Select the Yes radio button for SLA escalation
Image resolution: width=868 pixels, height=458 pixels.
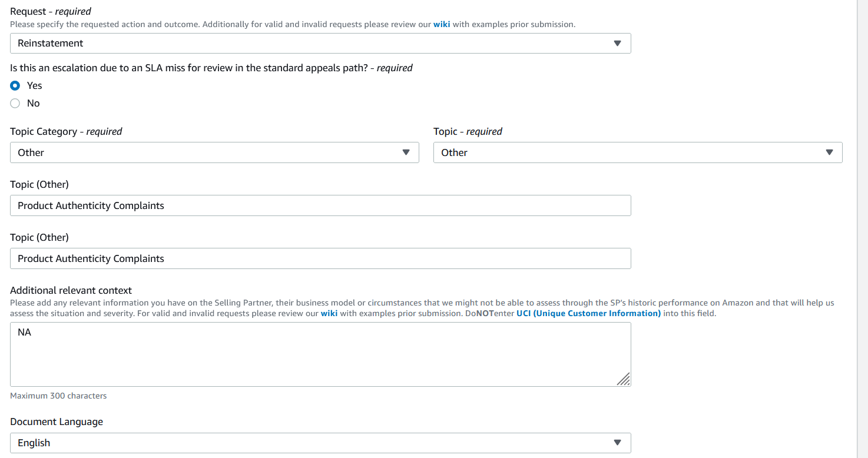point(15,85)
